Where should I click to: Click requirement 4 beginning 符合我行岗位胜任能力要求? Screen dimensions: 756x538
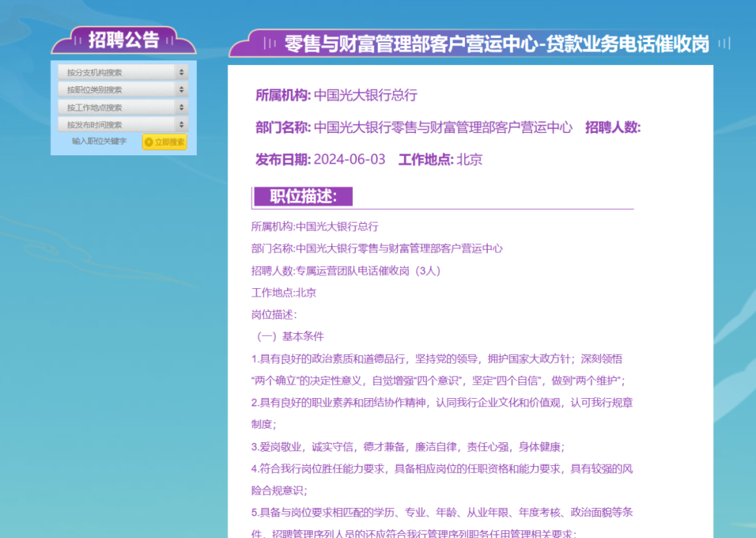pos(442,480)
